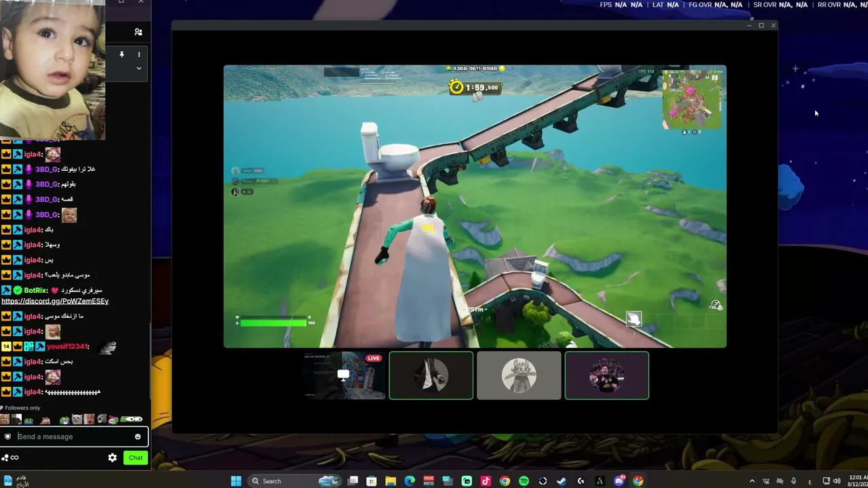The height and width of the screenshot is (488, 868).
Task: Open Task View on the taskbar
Action: [353, 481]
